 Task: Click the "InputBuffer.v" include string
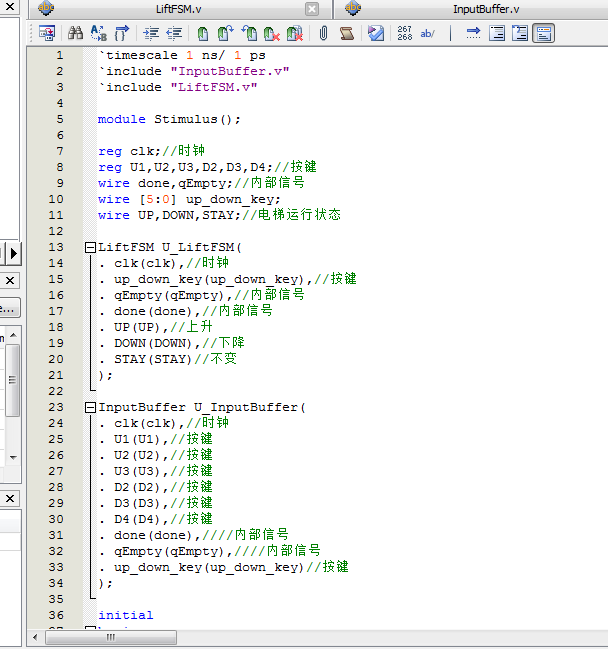230,71
